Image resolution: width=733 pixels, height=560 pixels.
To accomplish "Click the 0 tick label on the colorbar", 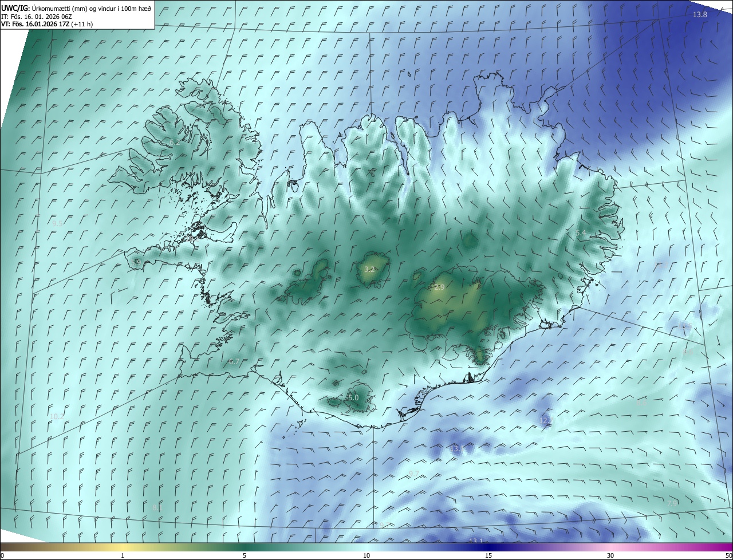I will point(2,555).
